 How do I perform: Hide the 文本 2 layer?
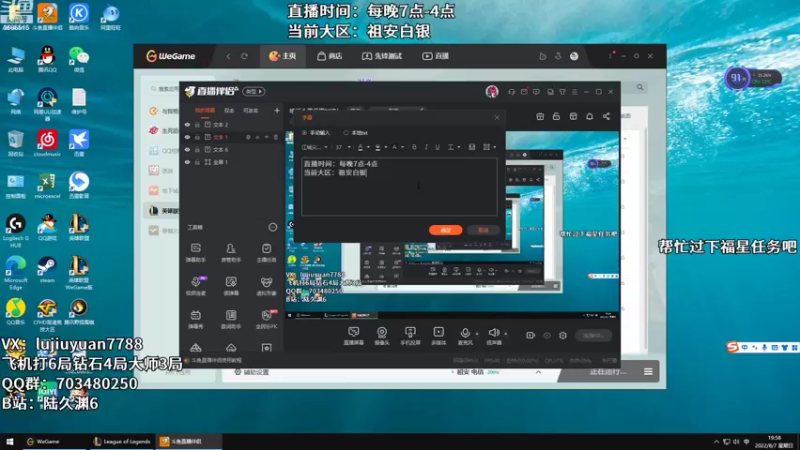[187, 124]
